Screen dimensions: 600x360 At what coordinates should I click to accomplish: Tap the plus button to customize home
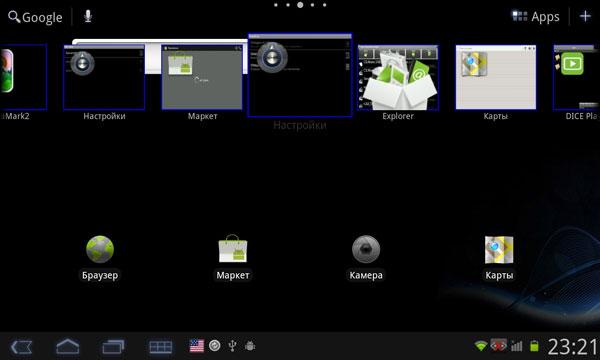[585, 16]
